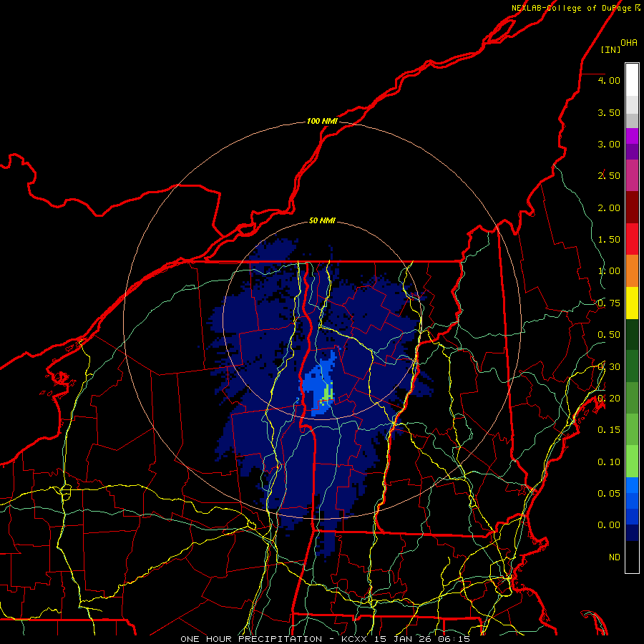Viewport: 644px width, 644px height.
Task: Click the 3.00 scale value
Action: (609, 144)
